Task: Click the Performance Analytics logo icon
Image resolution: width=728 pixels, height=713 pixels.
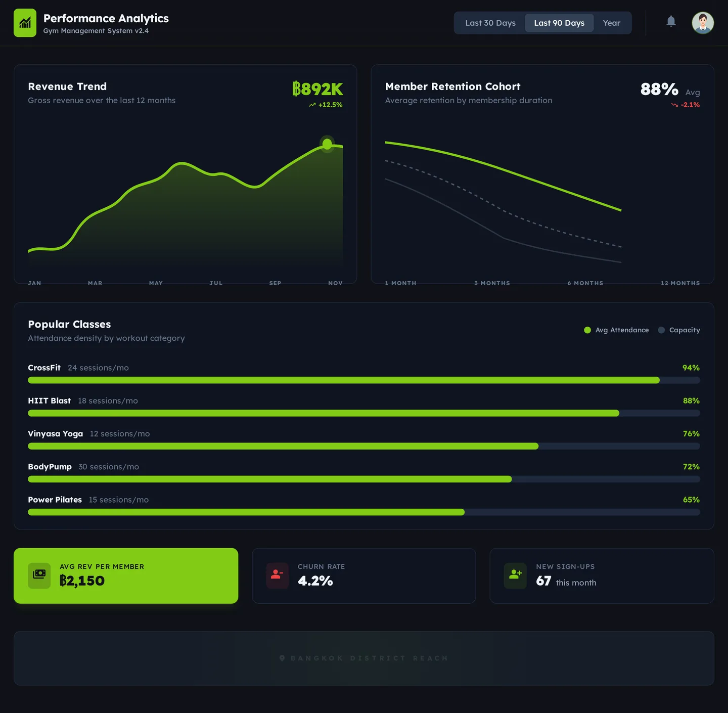Action: pyautogui.click(x=25, y=22)
